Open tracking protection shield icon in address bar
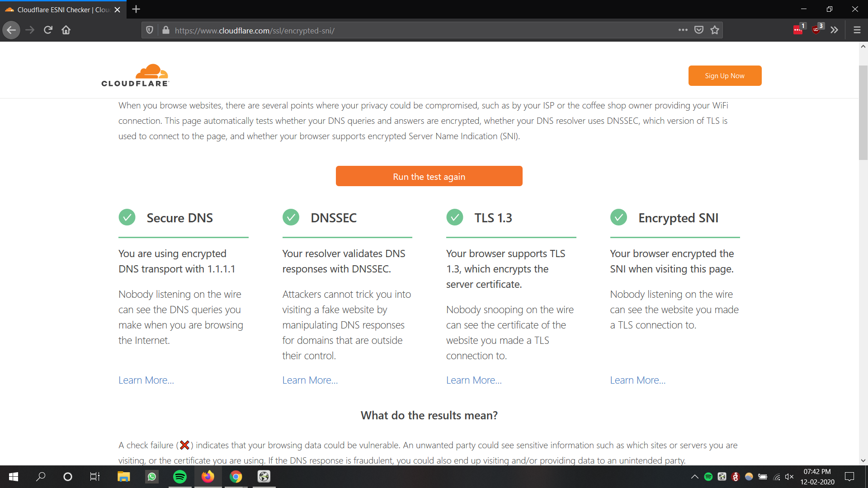The width and height of the screenshot is (868, 488). click(150, 30)
